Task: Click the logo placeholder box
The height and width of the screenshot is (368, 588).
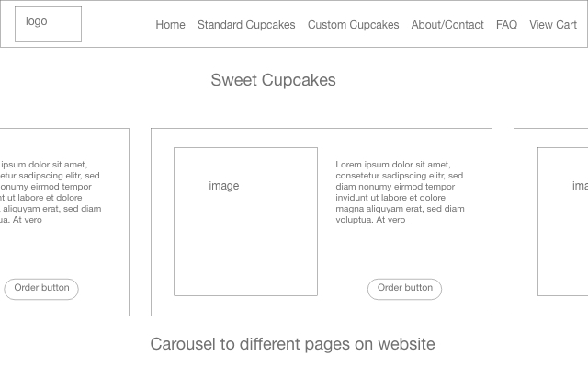Action: pos(48,25)
